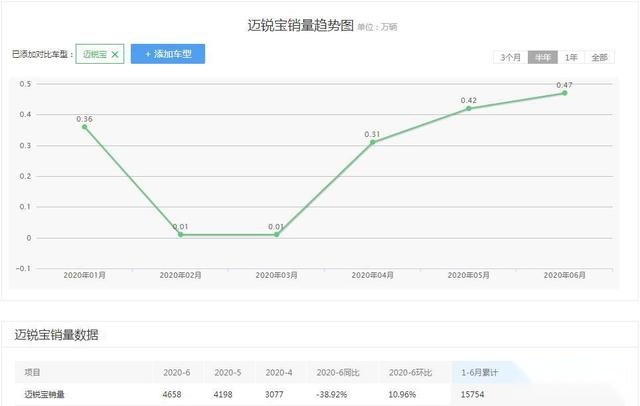
Task: Click the 10.96% month-over-month cell
Action: click(x=402, y=395)
